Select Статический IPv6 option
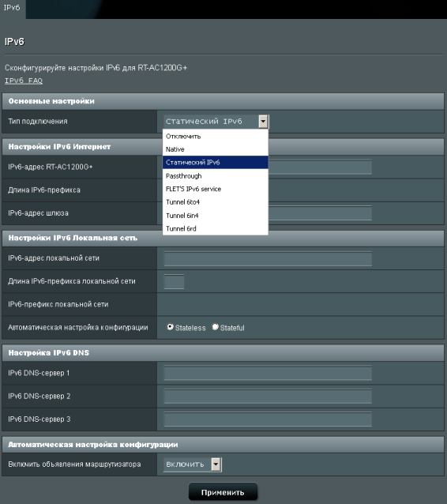 [216, 163]
